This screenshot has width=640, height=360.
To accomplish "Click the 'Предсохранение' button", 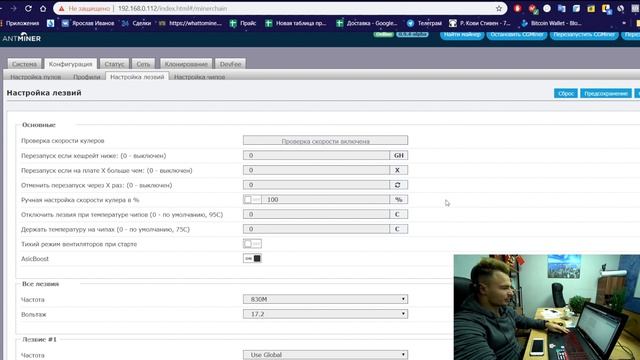I will point(606,93).
